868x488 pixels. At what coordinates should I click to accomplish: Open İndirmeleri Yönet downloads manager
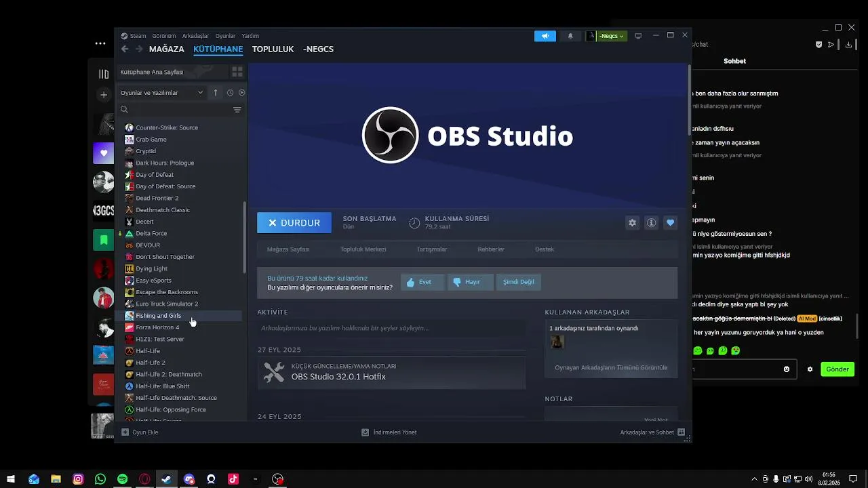(389, 432)
